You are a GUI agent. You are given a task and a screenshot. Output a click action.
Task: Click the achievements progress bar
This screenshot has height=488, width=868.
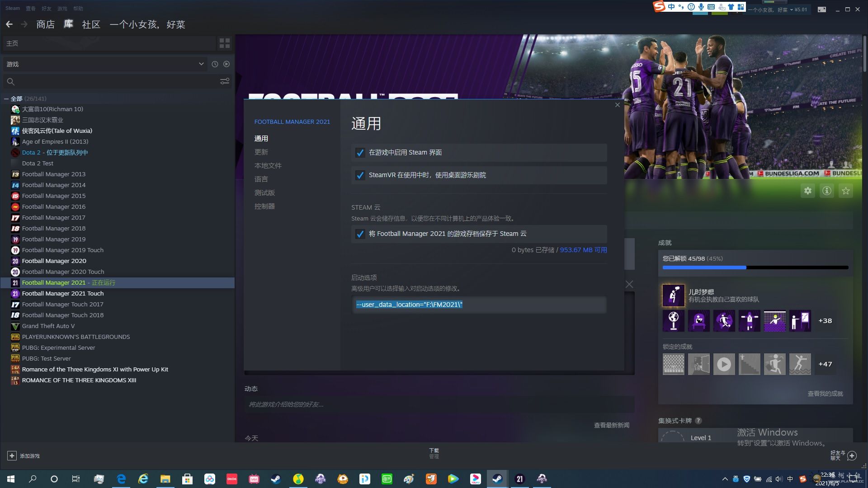(x=755, y=267)
